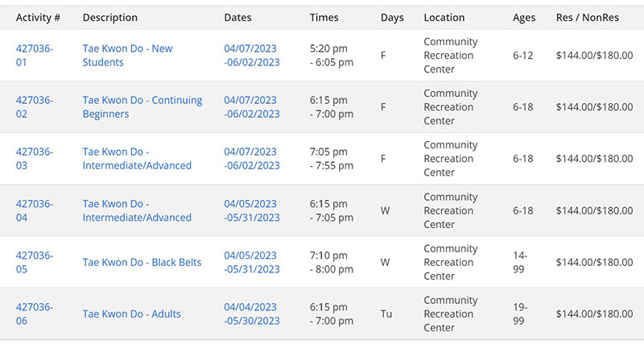
Task: Open activity link 427036-03
Action: (34, 158)
